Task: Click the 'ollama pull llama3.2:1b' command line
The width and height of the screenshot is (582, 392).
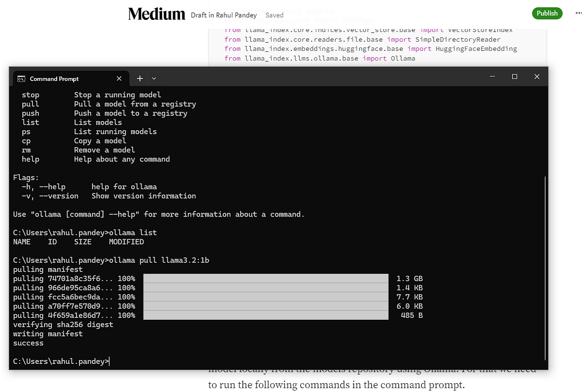Action: pyautogui.click(x=111, y=260)
